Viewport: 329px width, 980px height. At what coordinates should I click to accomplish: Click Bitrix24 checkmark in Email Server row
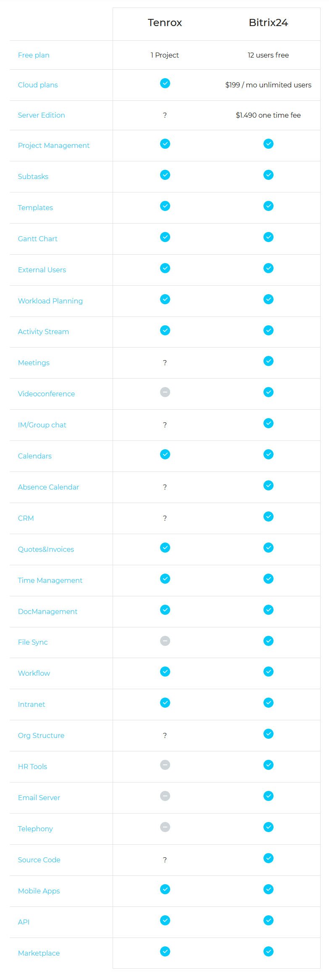tap(268, 796)
